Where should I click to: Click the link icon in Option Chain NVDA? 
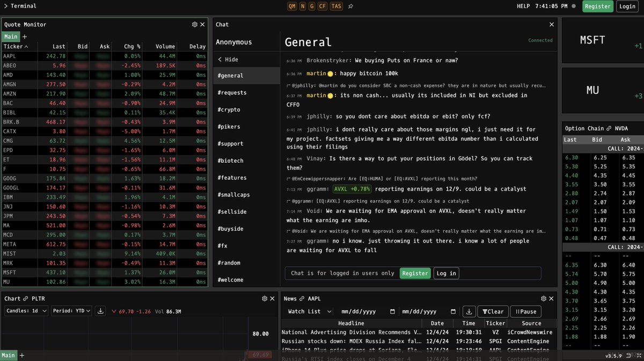[609, 129]
